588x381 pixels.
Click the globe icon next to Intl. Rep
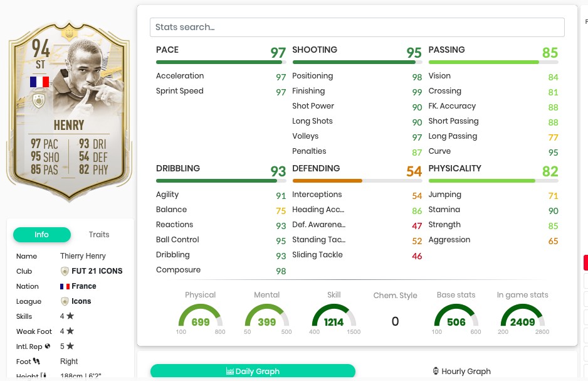click(x=48, y=346)
